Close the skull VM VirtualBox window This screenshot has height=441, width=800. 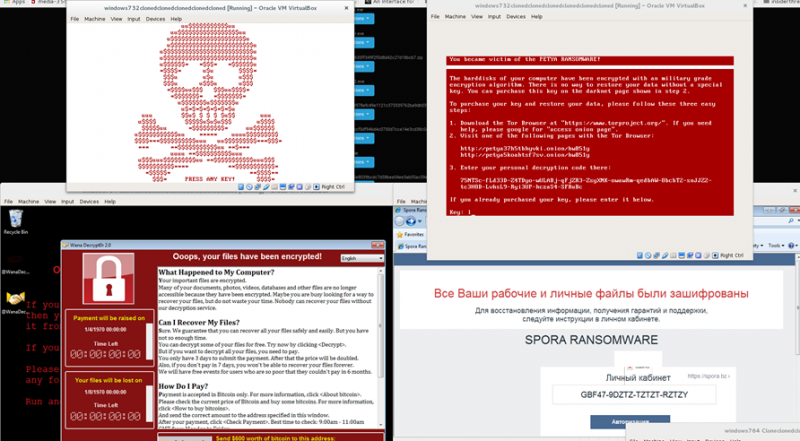346,8
